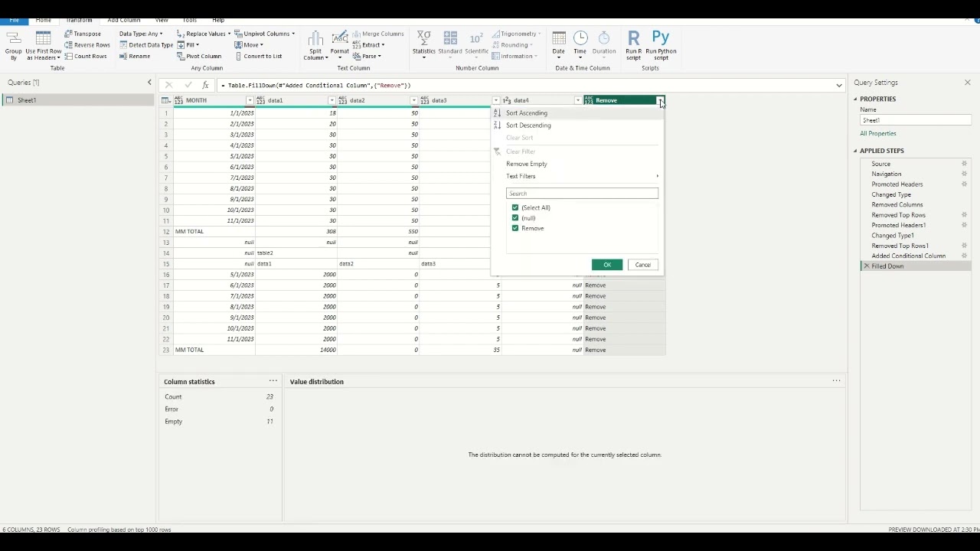Collapse the APPLIED STEPS section
The width and height of the screenshot is (980, 551).
856,151
